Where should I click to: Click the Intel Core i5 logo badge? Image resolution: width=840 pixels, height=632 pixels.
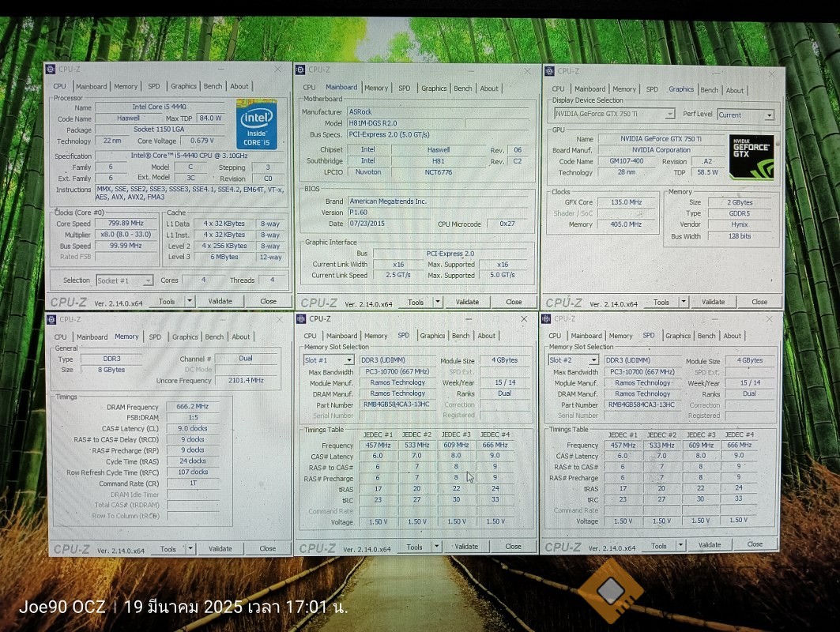click(x=256, y=123)
